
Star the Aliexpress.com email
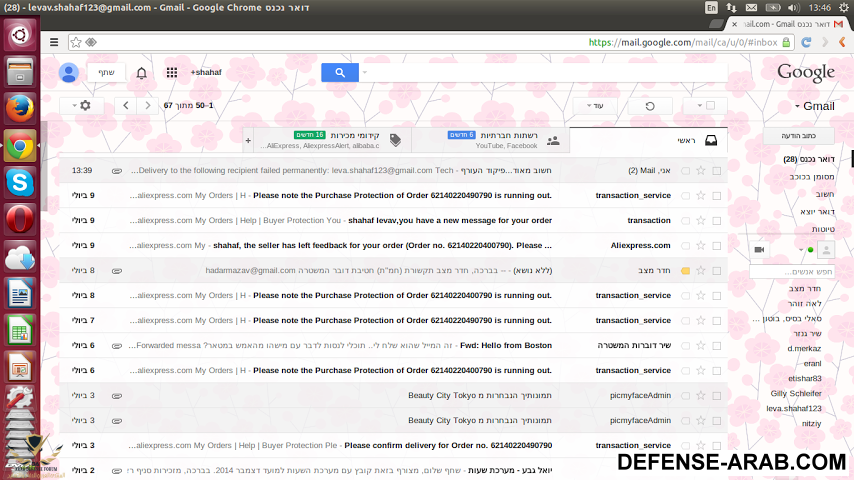point(700,245)
